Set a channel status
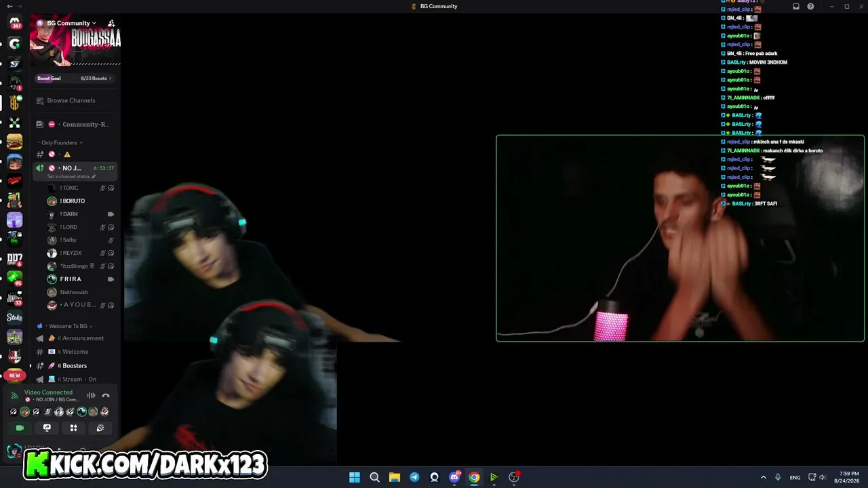This screenshot has width=868, height=488. tap(70, 176)
